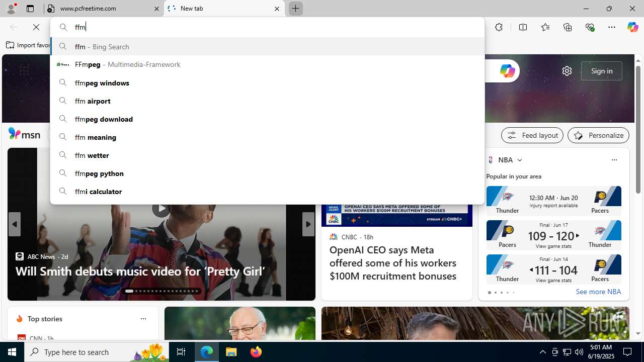Select the ffmi calculator suggestion
644x362 pixels.
(x=267, y=191)
